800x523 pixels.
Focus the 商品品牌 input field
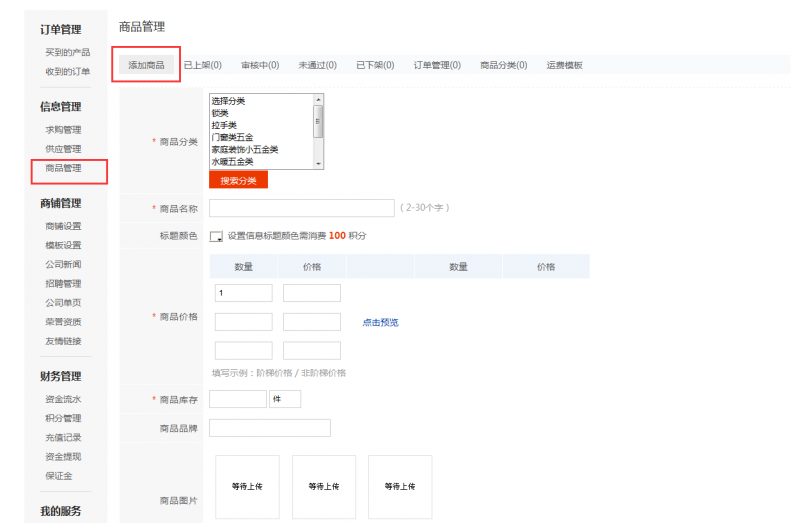tap(270, 428)
